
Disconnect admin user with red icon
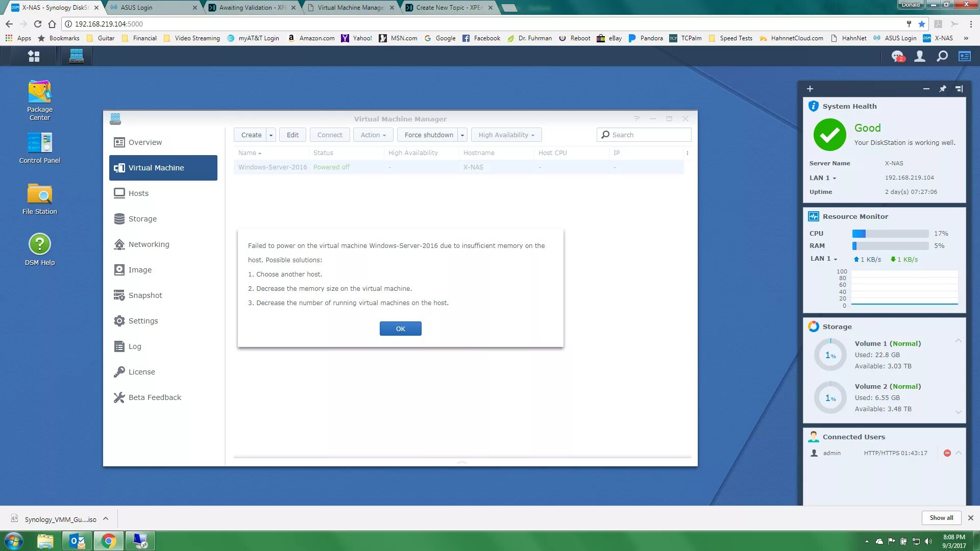coord(947,453)
